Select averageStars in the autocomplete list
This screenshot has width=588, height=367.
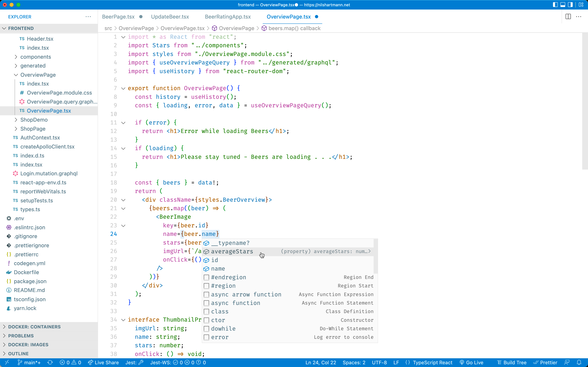[x=232, y=252]
